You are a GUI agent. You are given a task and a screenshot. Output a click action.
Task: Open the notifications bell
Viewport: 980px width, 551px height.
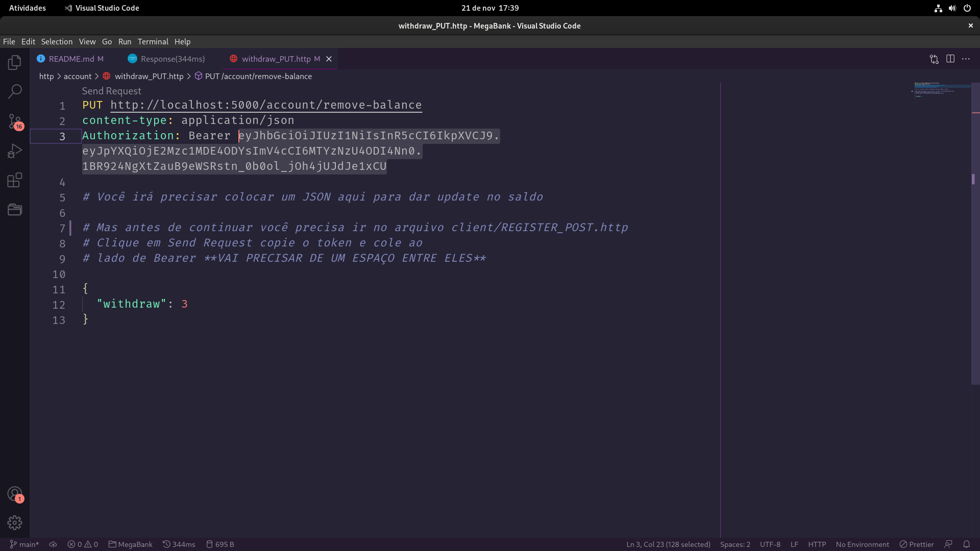coord(966,544)
